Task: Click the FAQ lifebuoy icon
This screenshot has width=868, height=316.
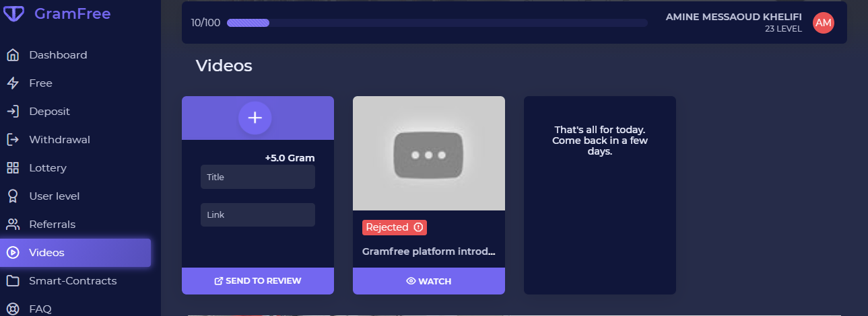Action: pyautogui.click(x=13, y=309)
